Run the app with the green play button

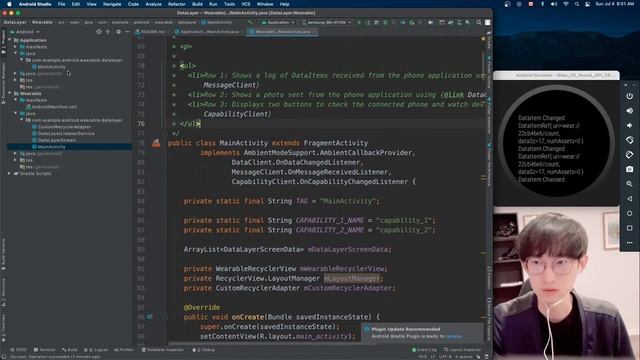pos(359,22)
